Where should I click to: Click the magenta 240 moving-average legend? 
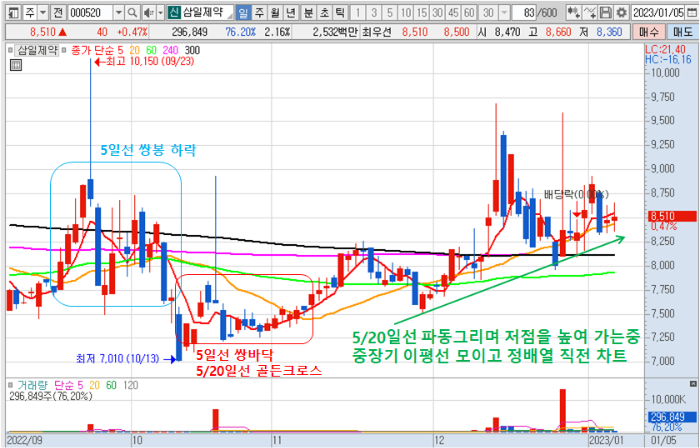171,50
